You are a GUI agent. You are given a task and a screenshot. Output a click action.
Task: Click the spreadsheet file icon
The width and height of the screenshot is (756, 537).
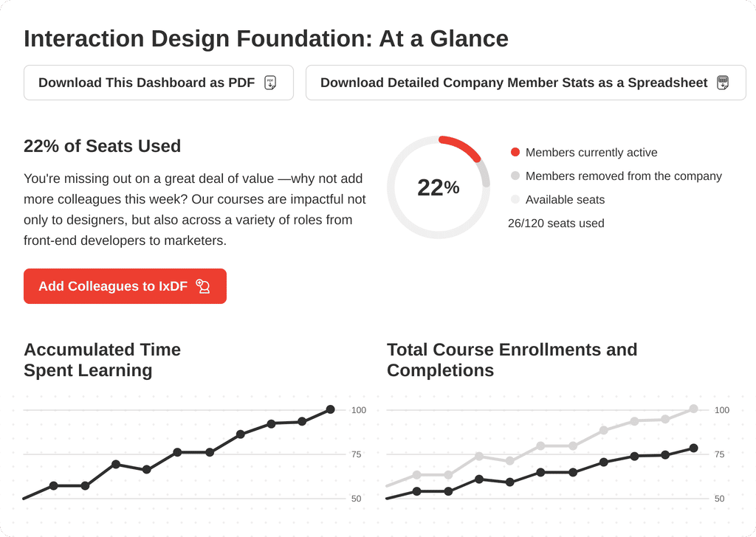point(723,83)
